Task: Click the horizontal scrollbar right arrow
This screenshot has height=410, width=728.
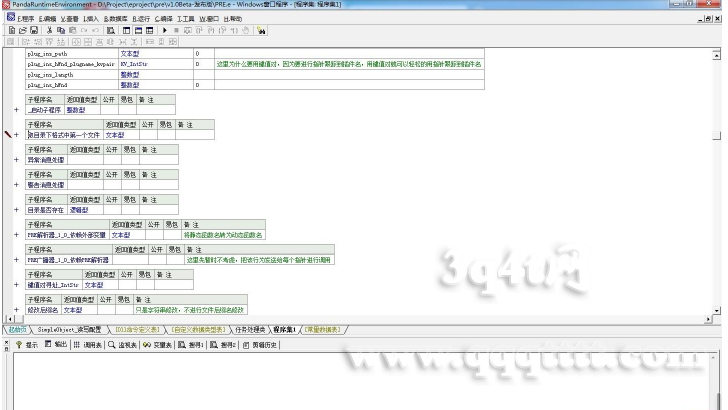Action: 708,319
